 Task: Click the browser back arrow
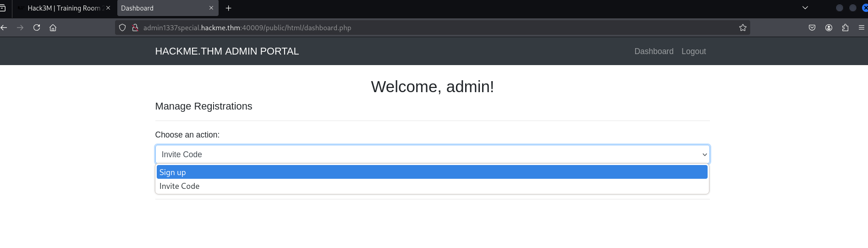[4, 28]
